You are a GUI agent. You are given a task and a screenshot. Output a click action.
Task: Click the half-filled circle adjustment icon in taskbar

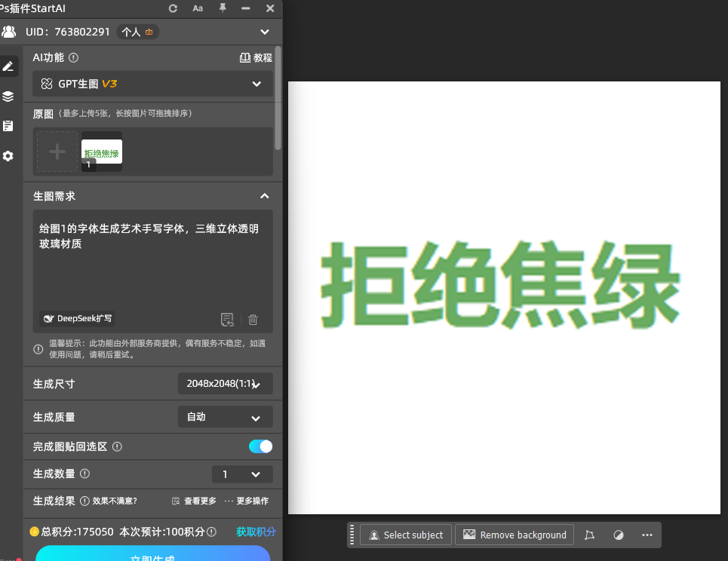point(619,535)
